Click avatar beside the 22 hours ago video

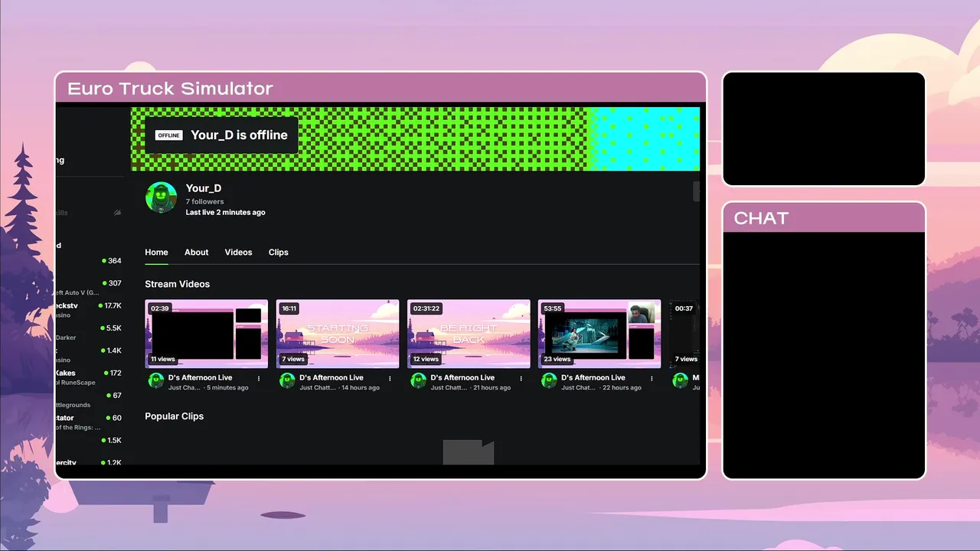click(549, 381)
